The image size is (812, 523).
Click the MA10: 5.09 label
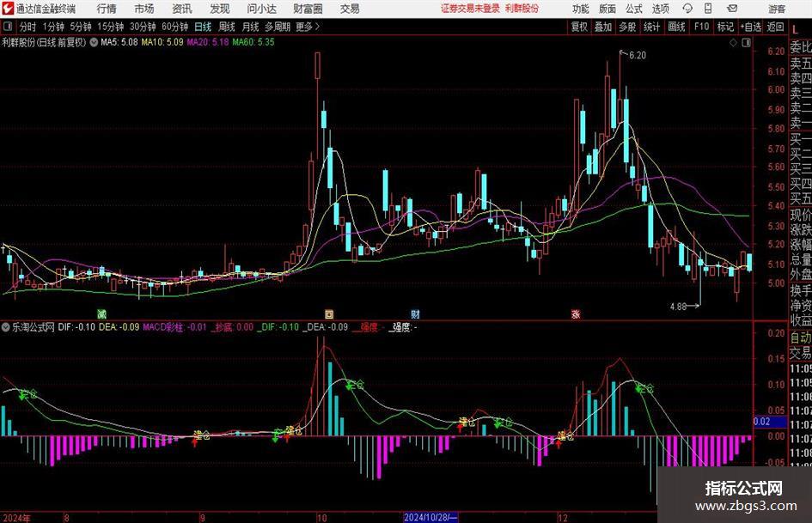click(162, 42)
